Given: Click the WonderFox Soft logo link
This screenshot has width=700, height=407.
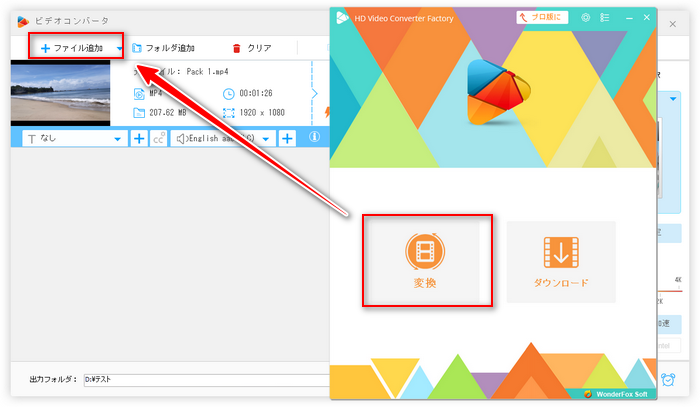Looking at the screenshot, I should coord(616,394).
